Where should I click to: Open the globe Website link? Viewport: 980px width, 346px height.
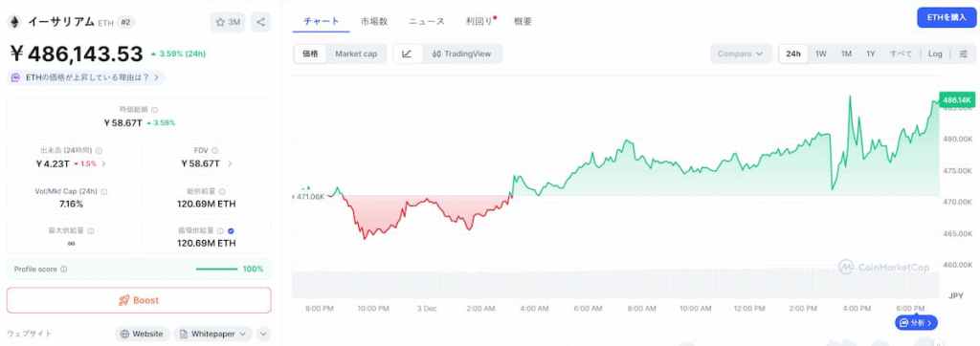click(142, 335)
